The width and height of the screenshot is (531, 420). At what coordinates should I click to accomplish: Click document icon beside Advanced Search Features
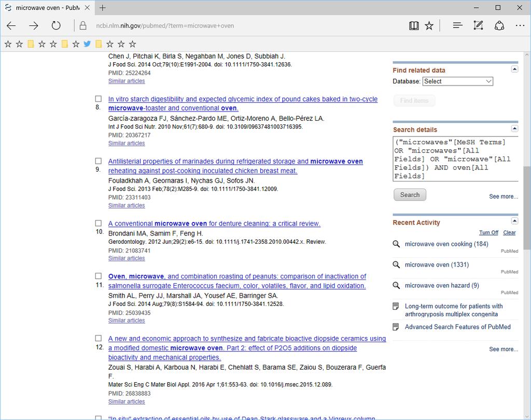[396, 327]
